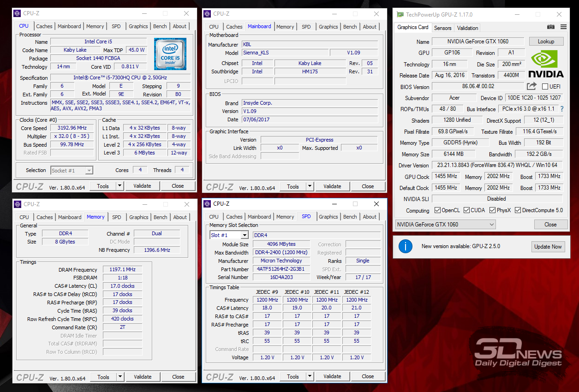
Task: Click title bar icon of CPU-Z Memory window
Action: pyautogui.click(x=18, y=204)
